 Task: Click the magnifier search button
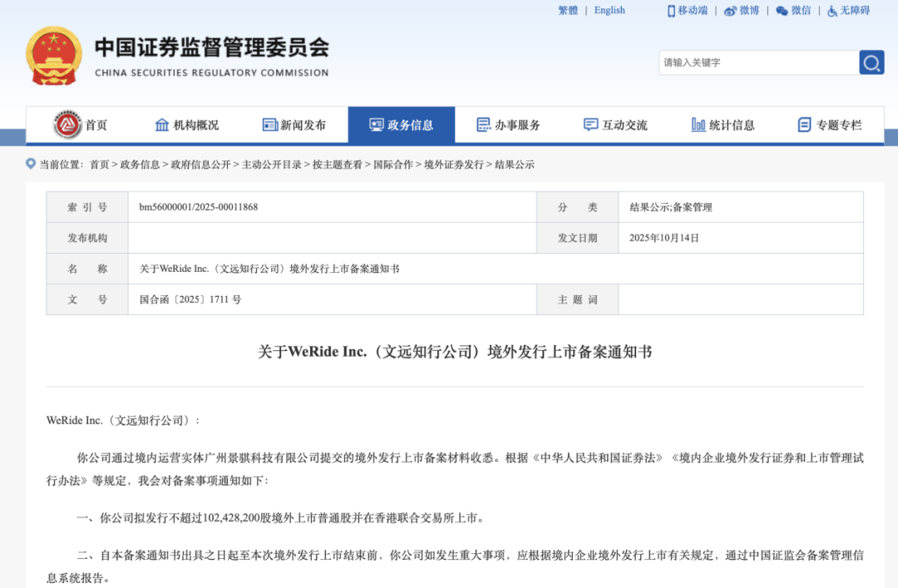pos(871,62)
